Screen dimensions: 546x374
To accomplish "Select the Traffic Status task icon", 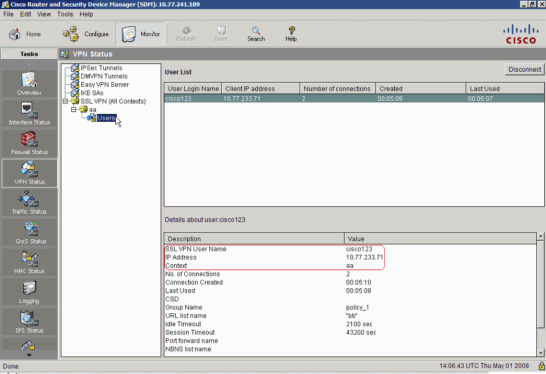I will pos(29,203).
